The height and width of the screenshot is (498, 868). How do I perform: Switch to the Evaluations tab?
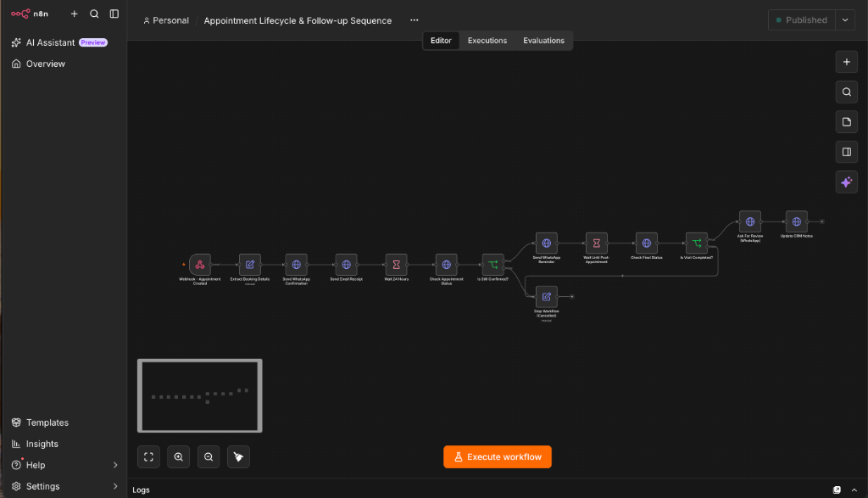[543, 41]
